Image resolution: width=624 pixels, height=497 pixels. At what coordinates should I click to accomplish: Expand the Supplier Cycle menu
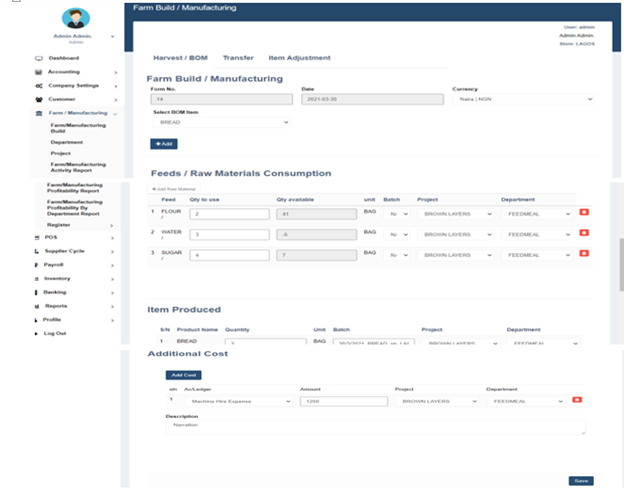click(x=112, y=251)
